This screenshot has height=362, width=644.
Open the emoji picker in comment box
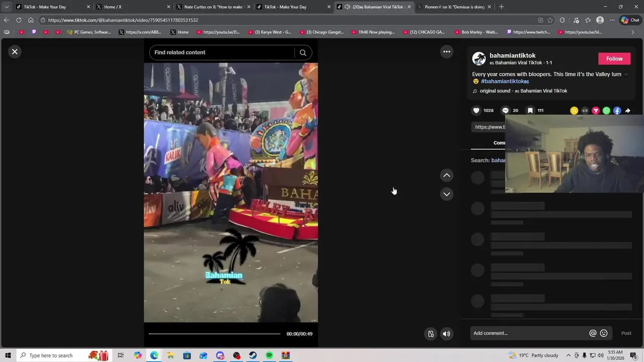604,333
